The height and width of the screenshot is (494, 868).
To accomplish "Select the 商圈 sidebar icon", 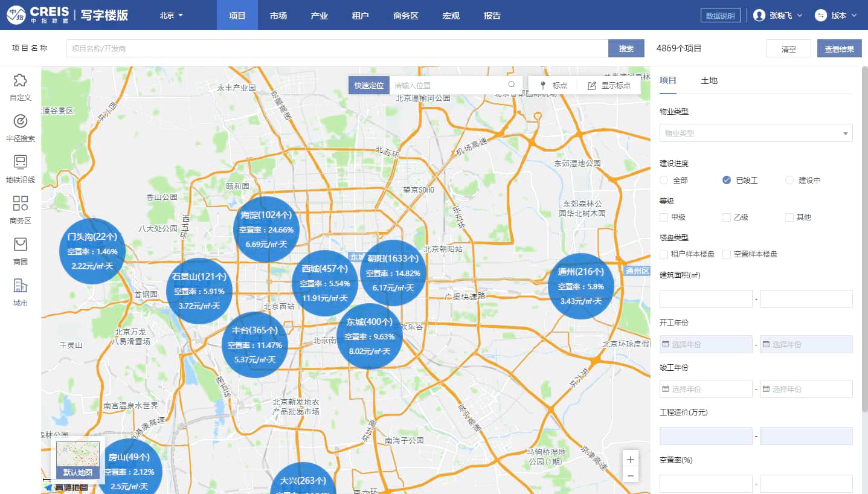I will [20, 252].
